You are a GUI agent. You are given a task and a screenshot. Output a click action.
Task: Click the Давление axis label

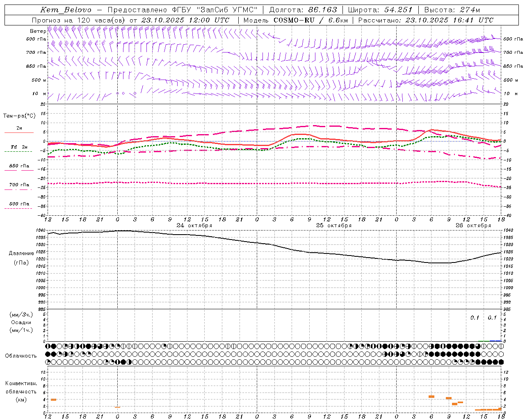point(21,253)
